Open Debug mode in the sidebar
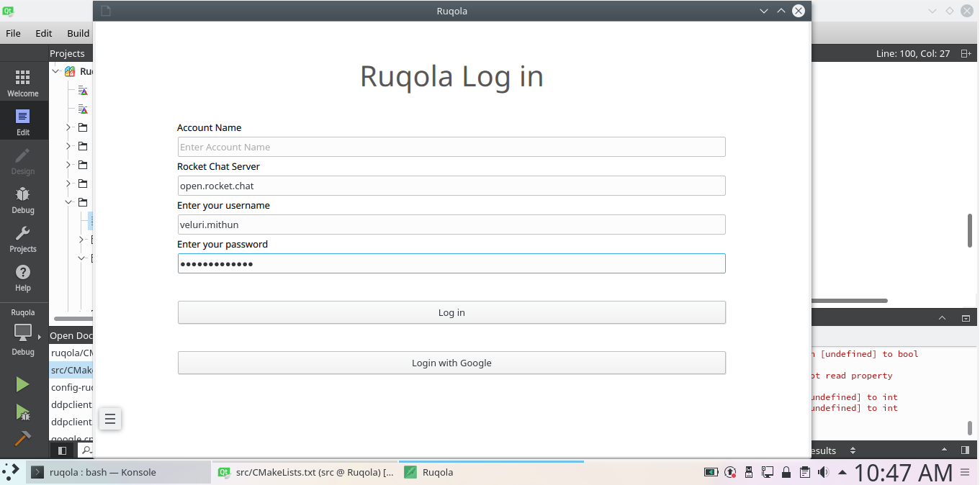The height and width of the screenshot is (485, 980). pyautogui.click(x=23, y=200)
